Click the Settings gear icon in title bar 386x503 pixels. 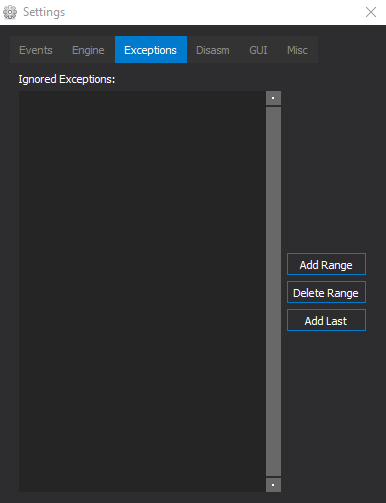[x=10, y=12]
